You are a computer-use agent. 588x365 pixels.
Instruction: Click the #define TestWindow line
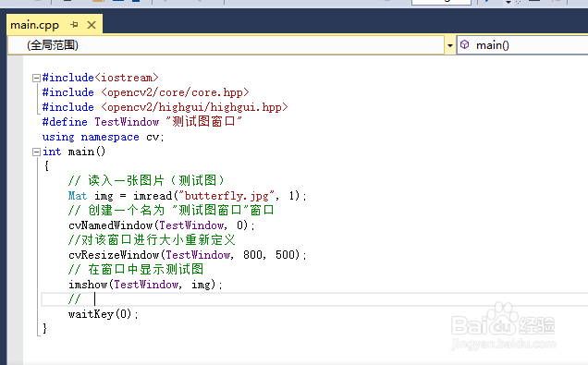pyautogui.click(x=142, y=122)
